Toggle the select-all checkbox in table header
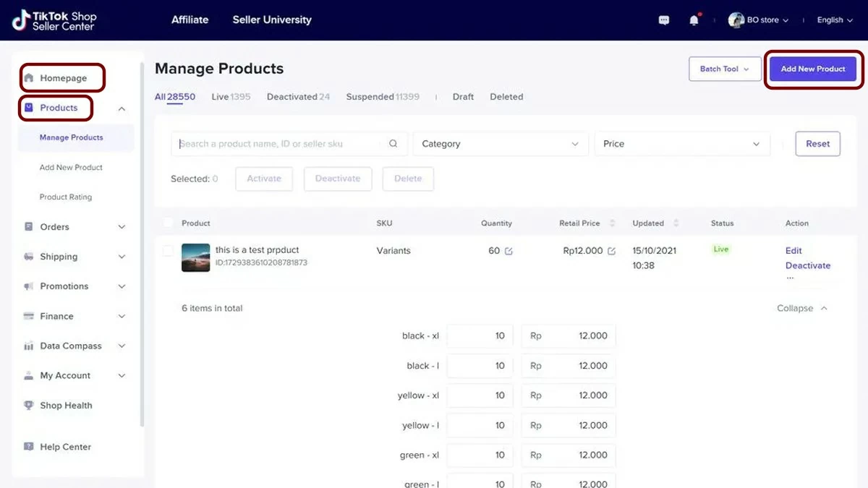 [168, 223]
